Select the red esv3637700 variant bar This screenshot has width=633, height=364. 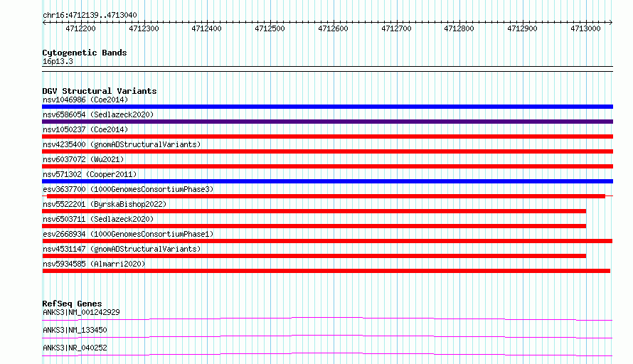click(x=326, y=196)
